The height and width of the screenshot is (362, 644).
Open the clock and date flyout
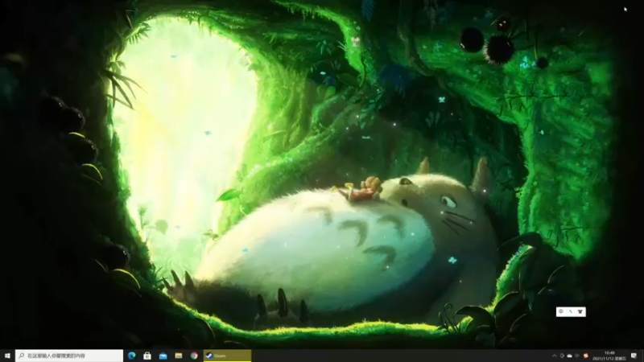[609, 356]
